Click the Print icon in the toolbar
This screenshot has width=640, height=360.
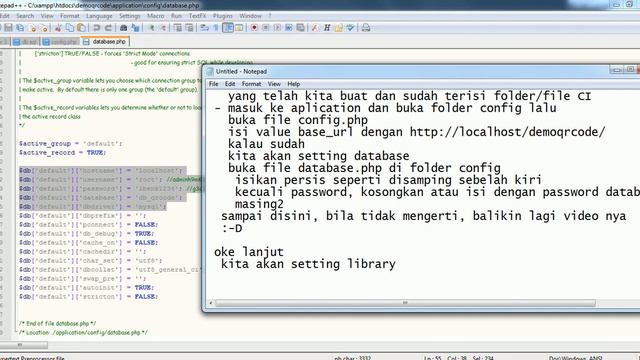point(366,28)
